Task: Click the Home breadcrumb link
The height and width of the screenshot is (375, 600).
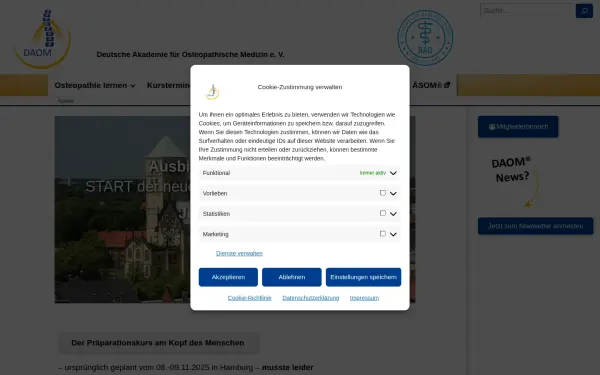Action: [x=66, y=101]
